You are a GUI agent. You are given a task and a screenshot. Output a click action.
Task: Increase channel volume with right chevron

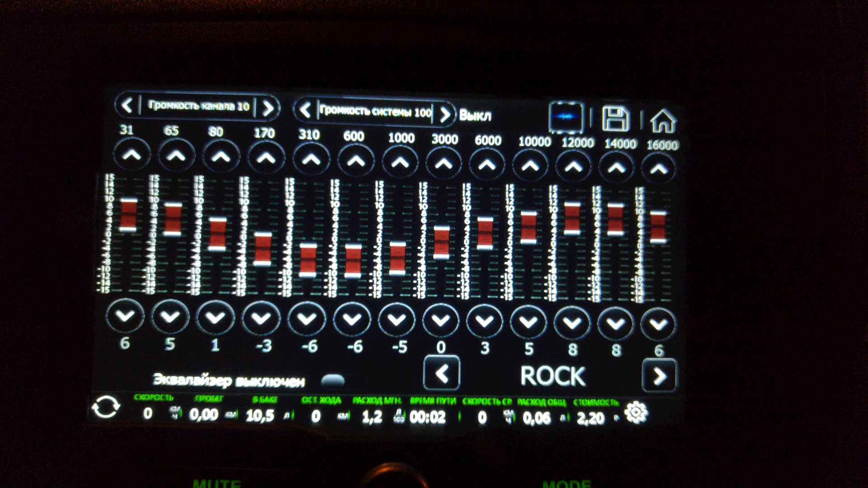[268, 108]
